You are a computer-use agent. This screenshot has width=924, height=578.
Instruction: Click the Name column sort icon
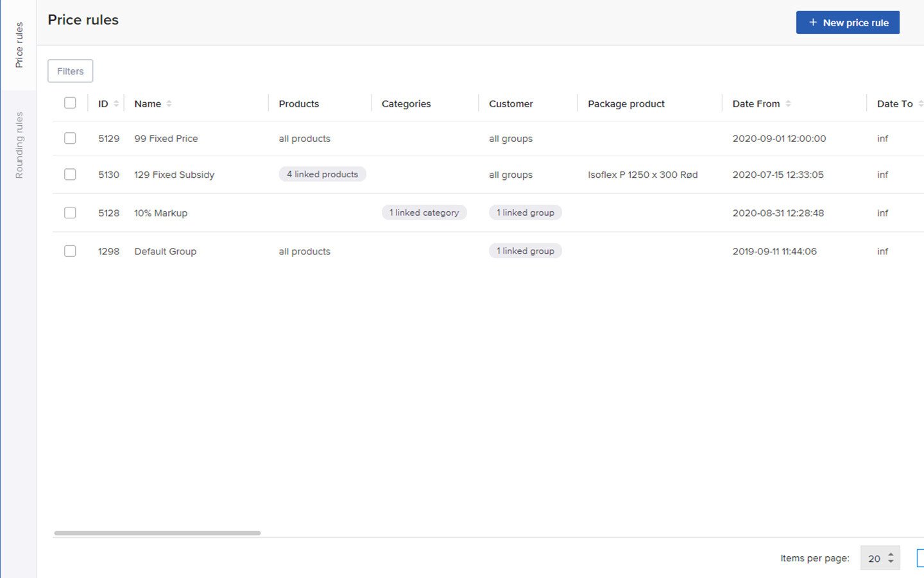pyautogui.click(x=169, y=103)
